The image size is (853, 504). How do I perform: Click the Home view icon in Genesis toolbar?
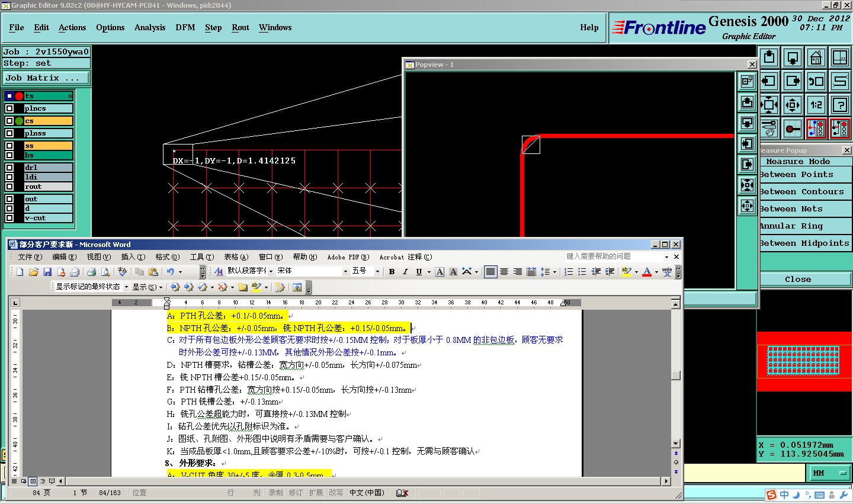click(x=816, y=57)
